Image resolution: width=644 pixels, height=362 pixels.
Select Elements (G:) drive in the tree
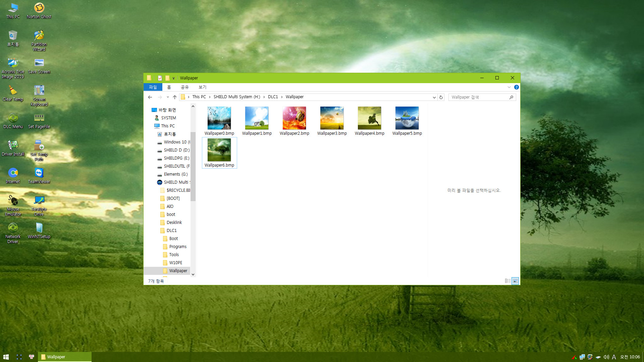(173, 174)
